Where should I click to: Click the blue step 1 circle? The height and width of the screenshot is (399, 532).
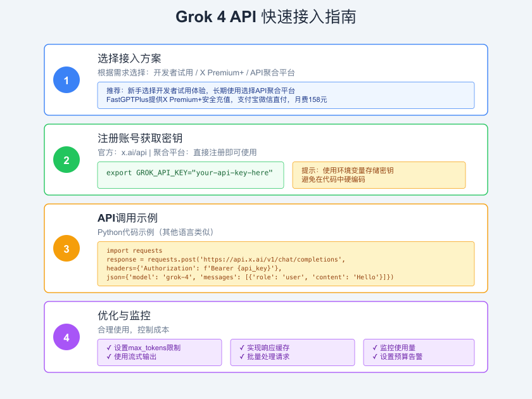tap(66, 80)
